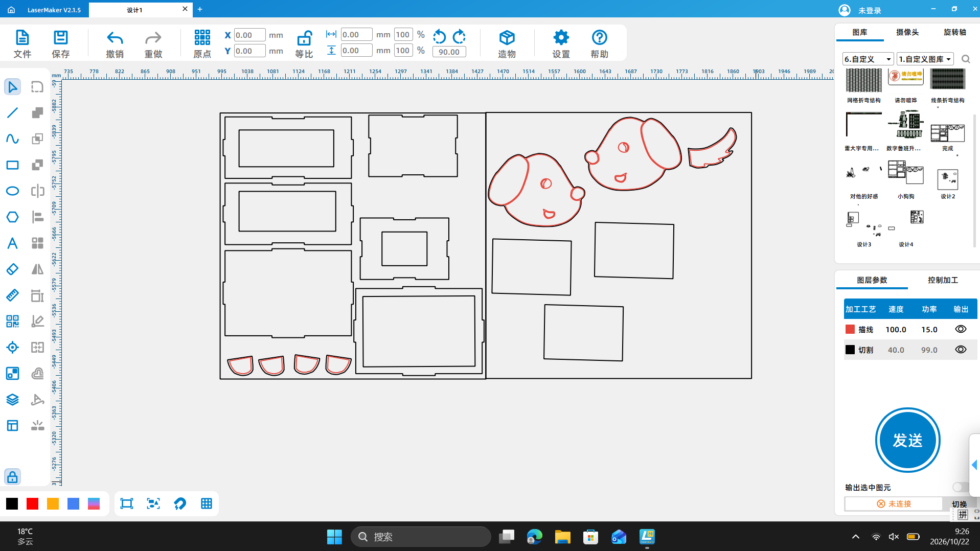Image resolution: width=980 pixels, height=551 pixels.
Task: Toggle the canvas lock icon
Action: click(12, 477)
